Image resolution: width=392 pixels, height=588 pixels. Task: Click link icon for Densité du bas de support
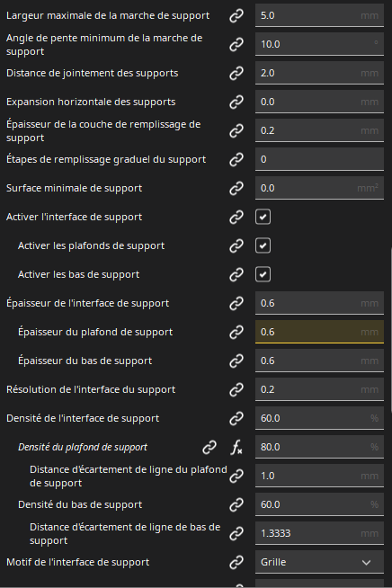[236, 504]
